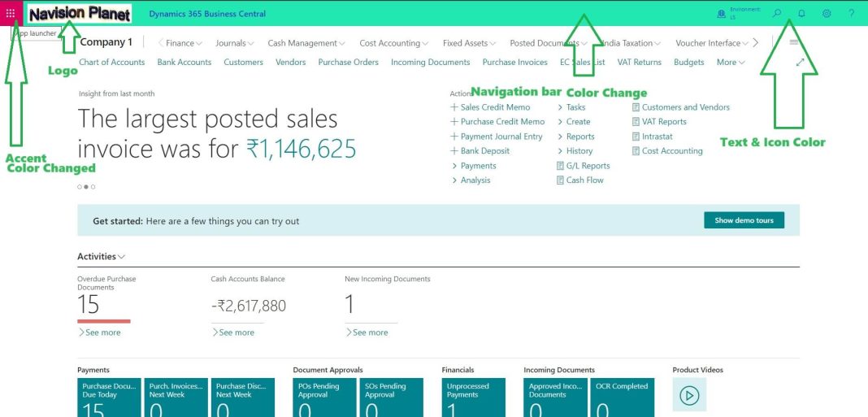
Task: Click the Navision Planet logo
Action: 80,14
